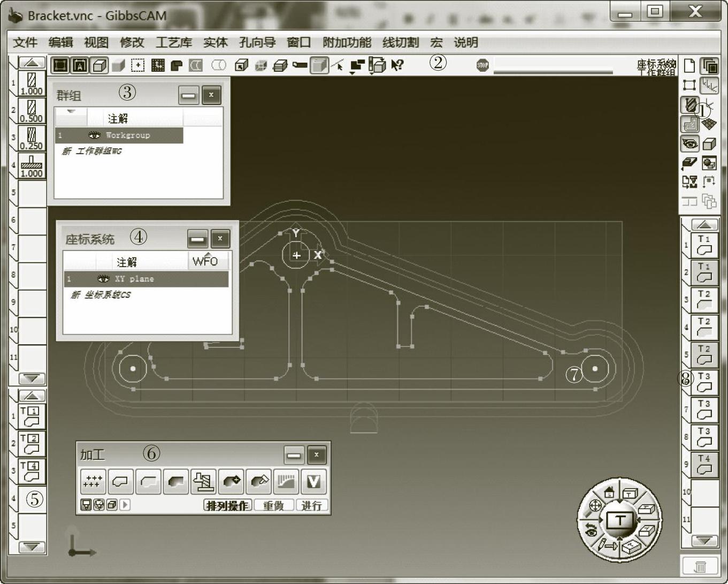This screenshot has width=728, height=584.
Task: Click the 排列操作 button
Action: coord(228,505)
